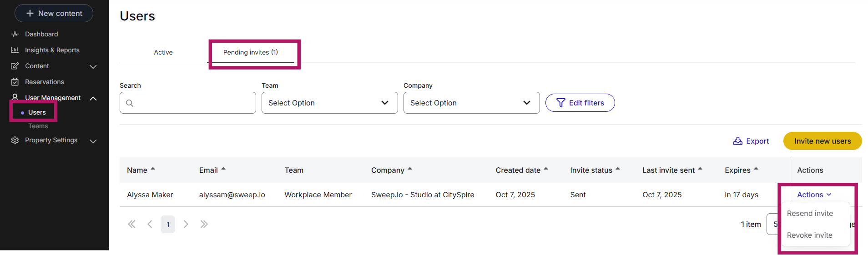This screenshot has height=255, width=868.
Task: Expand the Content sidebar section
Action: point(93,66)
